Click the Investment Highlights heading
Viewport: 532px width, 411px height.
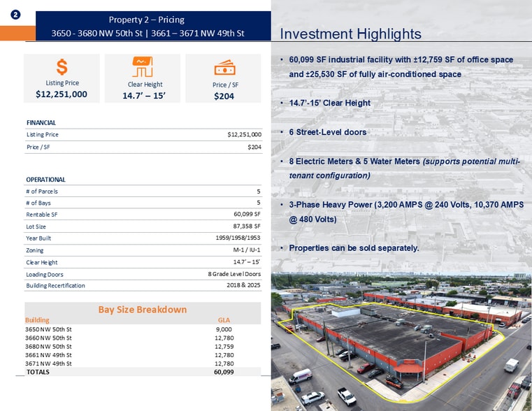350,34
